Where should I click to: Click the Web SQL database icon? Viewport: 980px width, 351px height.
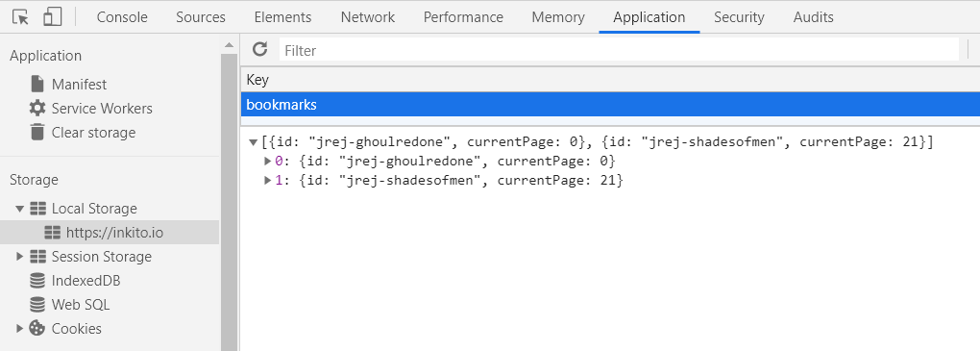(x=37, y=305)
